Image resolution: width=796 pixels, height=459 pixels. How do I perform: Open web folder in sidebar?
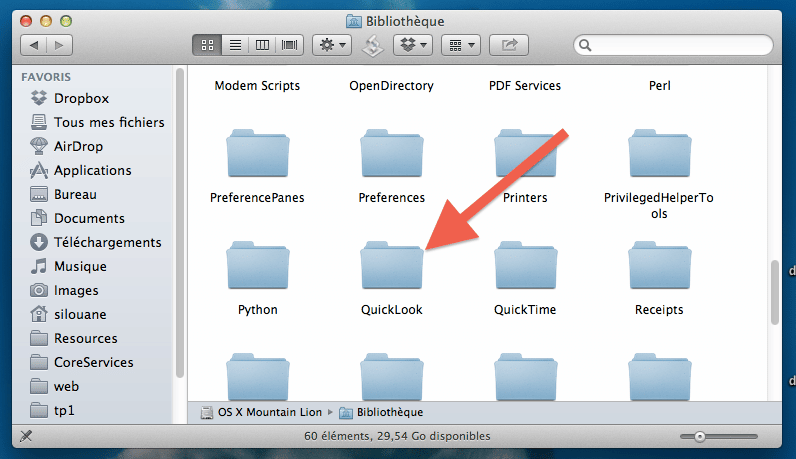coord(54,386)
